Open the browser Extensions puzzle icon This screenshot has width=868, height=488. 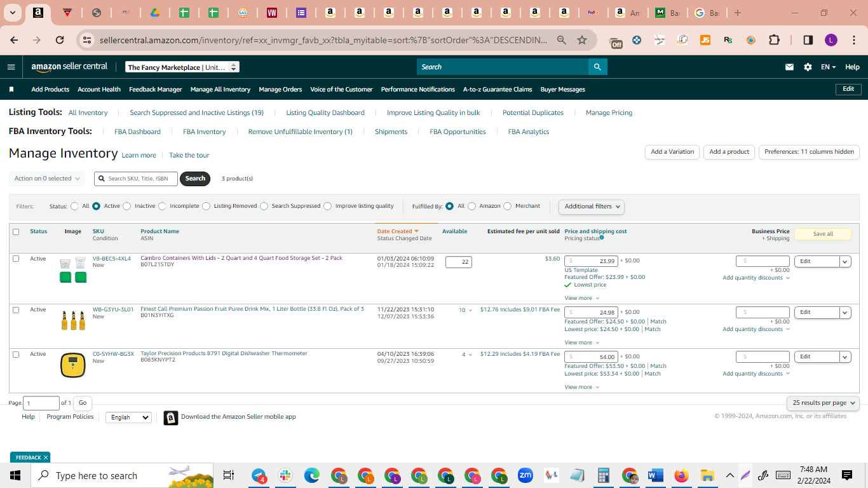(x=774, y=40)
